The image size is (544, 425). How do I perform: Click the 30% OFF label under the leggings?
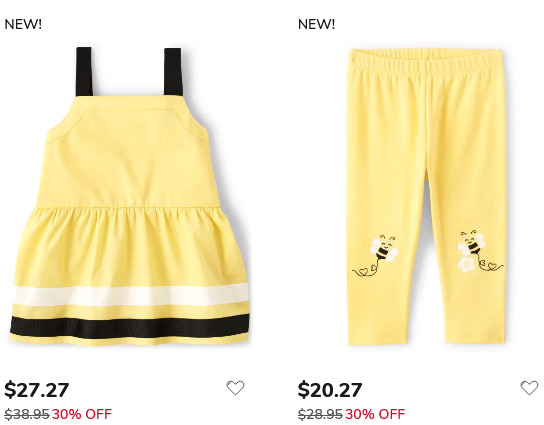click(375, 414)
